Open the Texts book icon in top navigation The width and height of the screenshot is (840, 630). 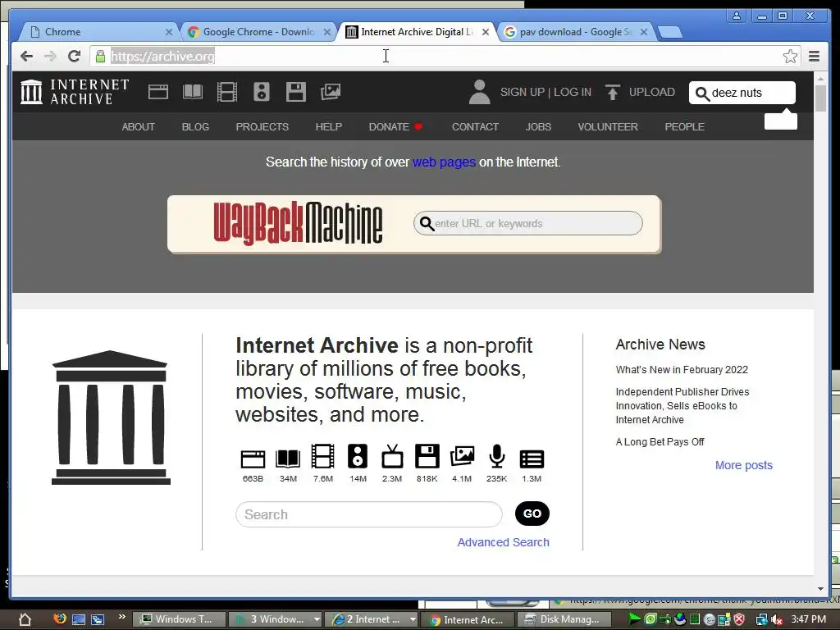click(192, 92)
